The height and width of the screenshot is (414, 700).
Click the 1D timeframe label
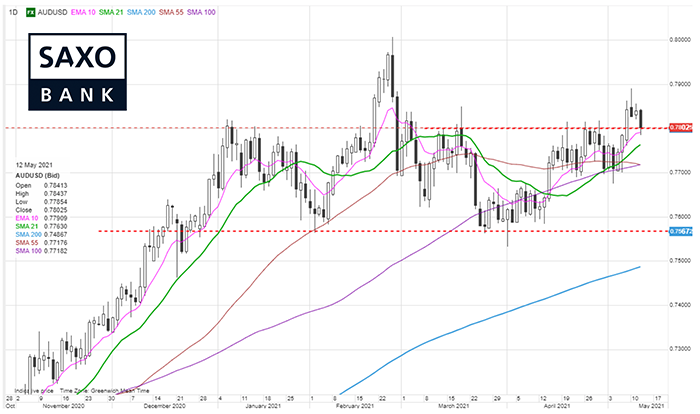[13, 13]
